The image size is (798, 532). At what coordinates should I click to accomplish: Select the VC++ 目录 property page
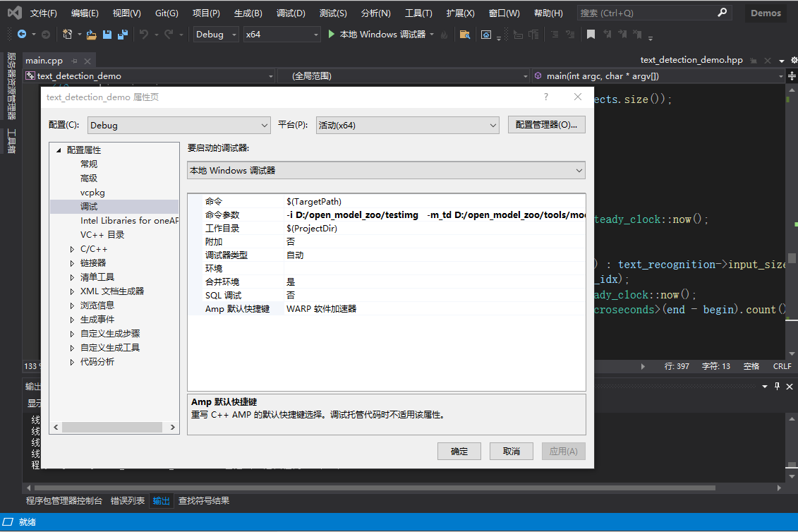[x=102, y=235]
